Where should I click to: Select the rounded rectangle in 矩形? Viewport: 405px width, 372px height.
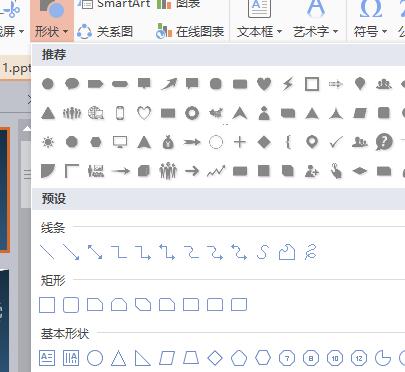(71, 305)
